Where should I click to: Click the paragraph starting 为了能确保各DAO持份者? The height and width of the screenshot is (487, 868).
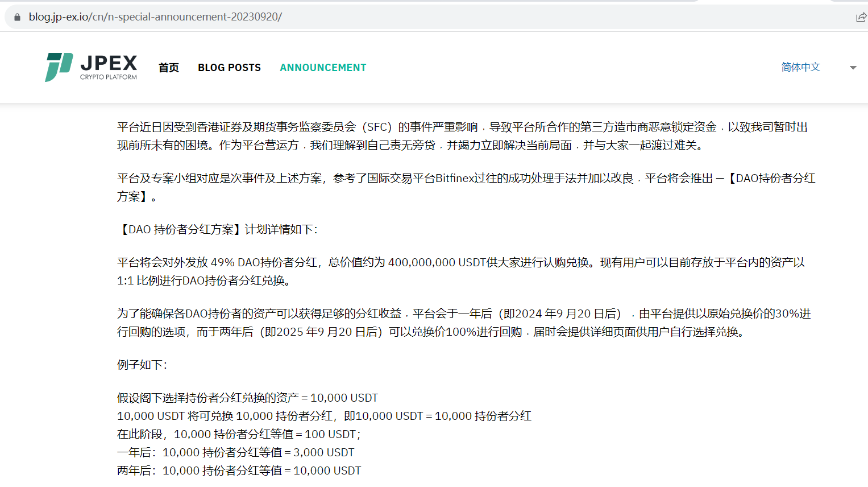[x=464, y=323]
